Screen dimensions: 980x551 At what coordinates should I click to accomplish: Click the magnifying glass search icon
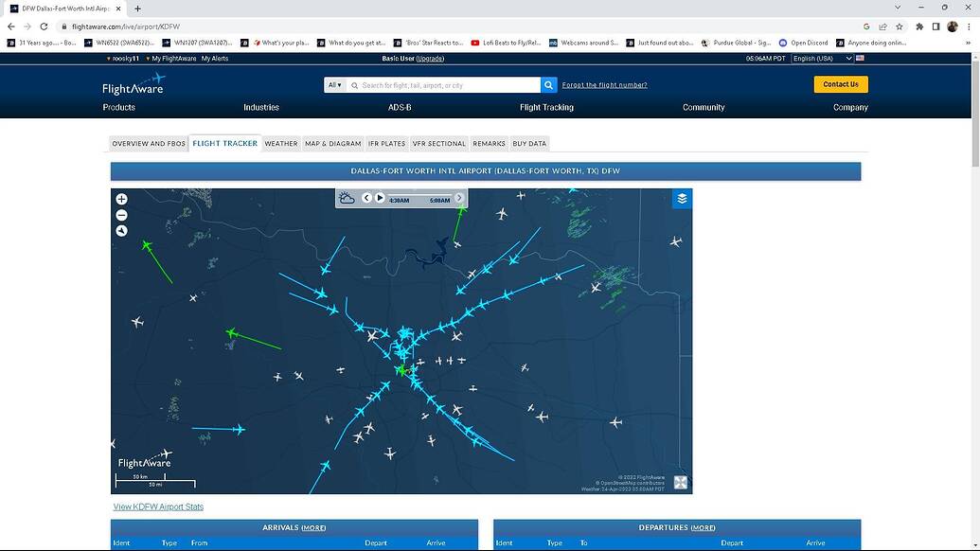(x=548, y=84)
